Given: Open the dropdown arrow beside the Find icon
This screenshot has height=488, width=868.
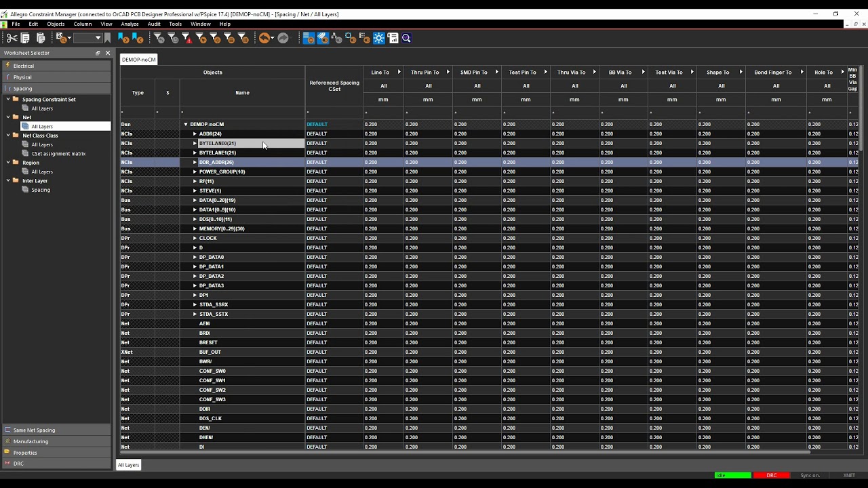Looking at the screenshot, I should [70, 38].
